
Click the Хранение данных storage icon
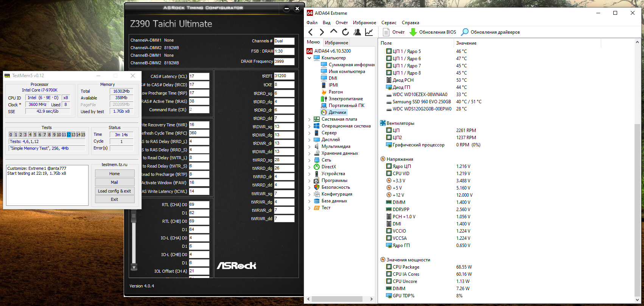coord(317,153)
